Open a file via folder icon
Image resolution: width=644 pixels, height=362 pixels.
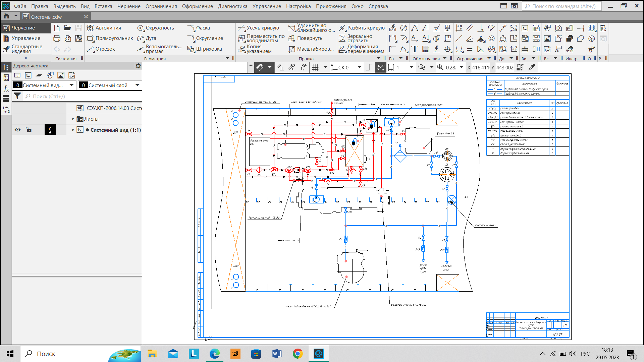pyautogui.click(x=67, y=28)
